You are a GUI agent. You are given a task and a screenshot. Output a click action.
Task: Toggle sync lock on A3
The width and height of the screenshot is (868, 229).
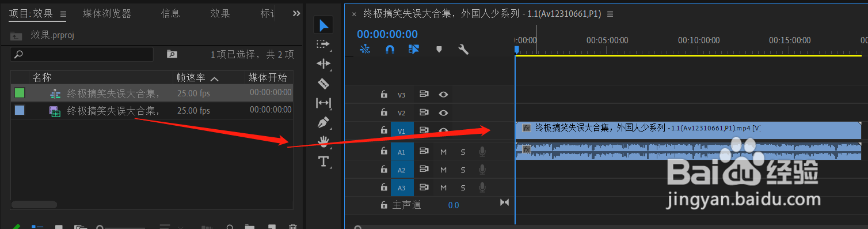coord(424,187)
